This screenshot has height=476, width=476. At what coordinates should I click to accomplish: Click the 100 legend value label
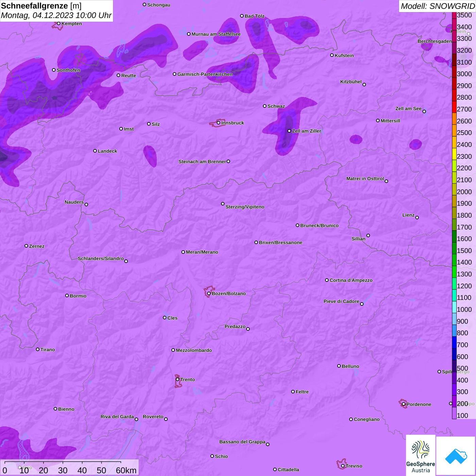tap(462, 415)
